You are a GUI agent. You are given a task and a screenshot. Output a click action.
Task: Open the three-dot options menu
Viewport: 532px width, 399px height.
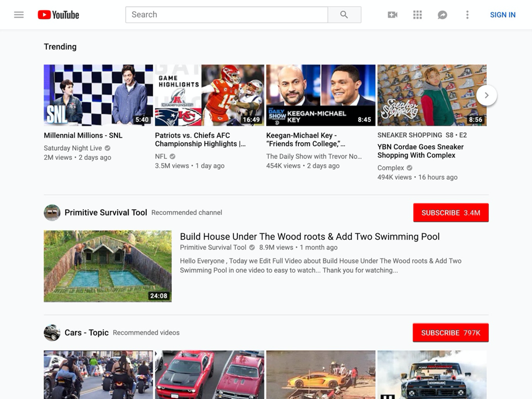(467, 14)
